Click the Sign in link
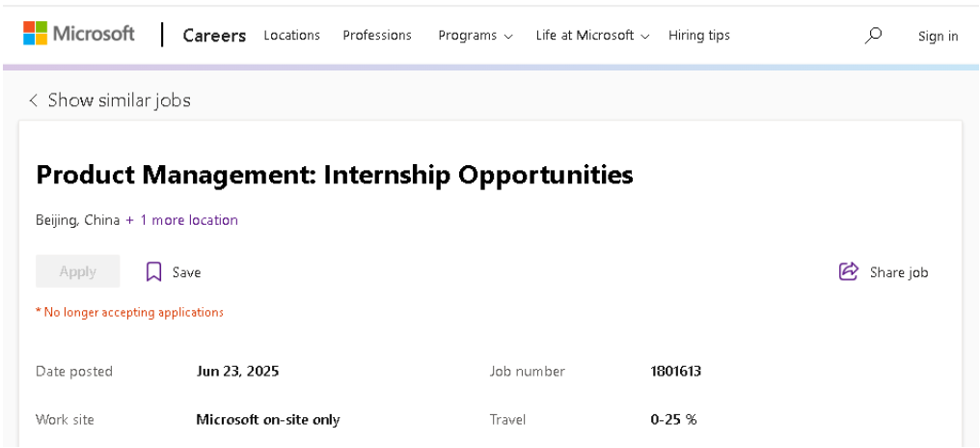This screenshot has width=980, height=448. click(x=938, y=37)
